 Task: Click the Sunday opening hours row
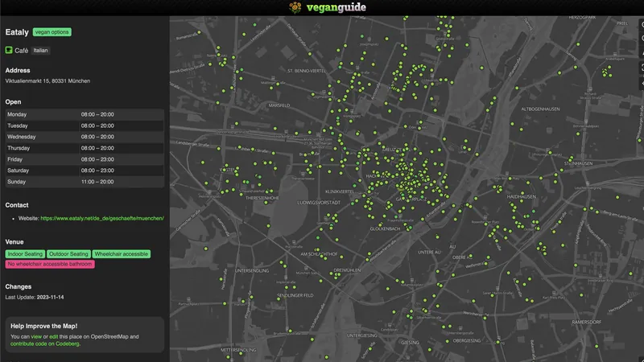point(85,182)
